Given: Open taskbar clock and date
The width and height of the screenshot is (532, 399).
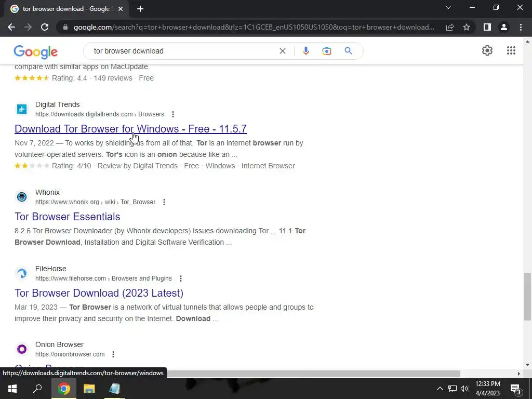Looking at the screenshot, I should point(488,389).
